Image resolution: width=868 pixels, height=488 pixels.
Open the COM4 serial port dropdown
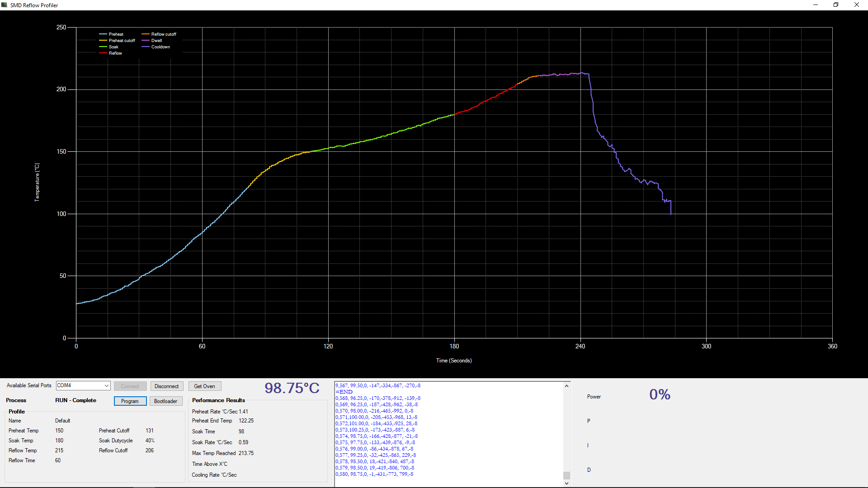(83, 385)
